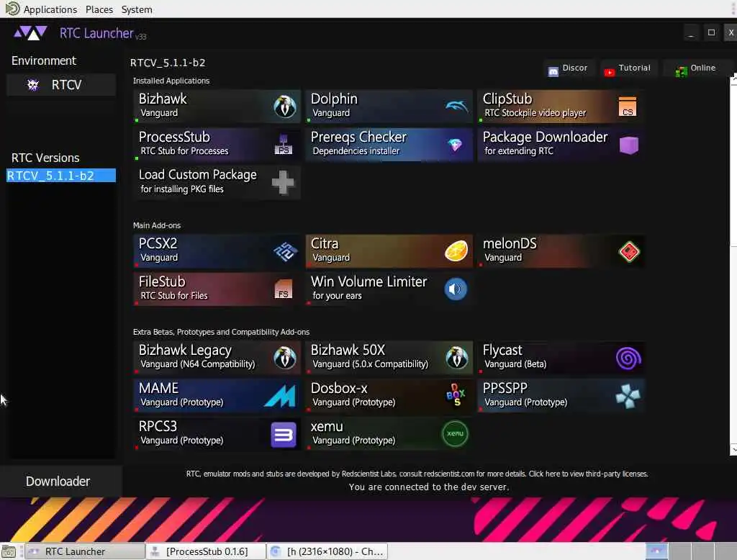This screenshot has height=560, width=737.
Task: Click the Bizhawk Vanguard hawk icon
Action: click(x=285, y=107)
